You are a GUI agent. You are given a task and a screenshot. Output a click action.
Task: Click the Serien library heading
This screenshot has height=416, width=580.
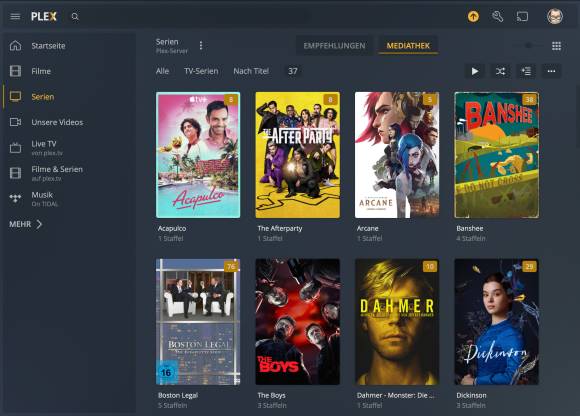point(167,42)
